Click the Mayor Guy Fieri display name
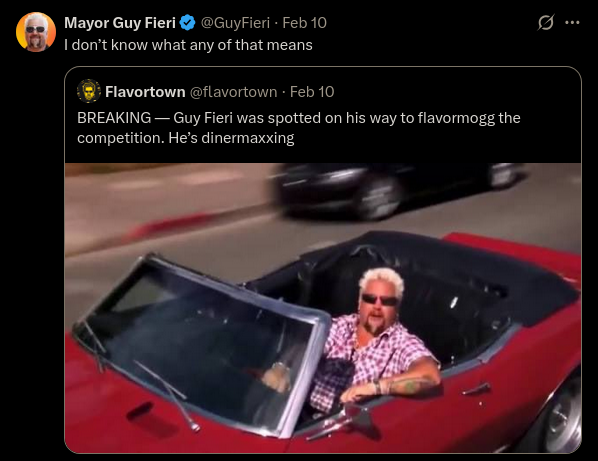This screenshot has height=461, width=598. point(120,23)
